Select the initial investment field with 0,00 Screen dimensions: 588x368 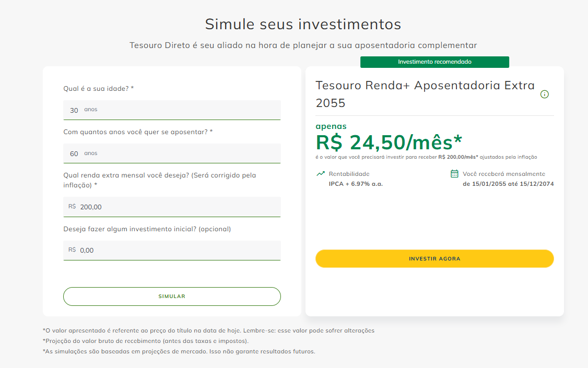[x=172, y=250]
